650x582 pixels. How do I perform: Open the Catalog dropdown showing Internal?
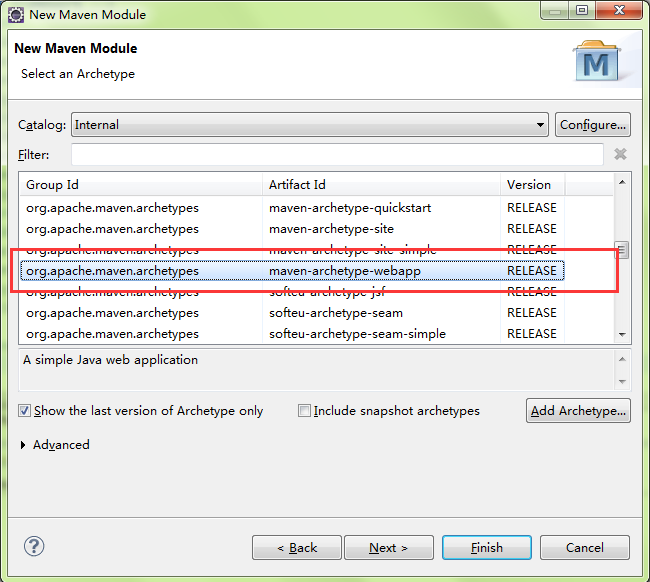[310, 124]
